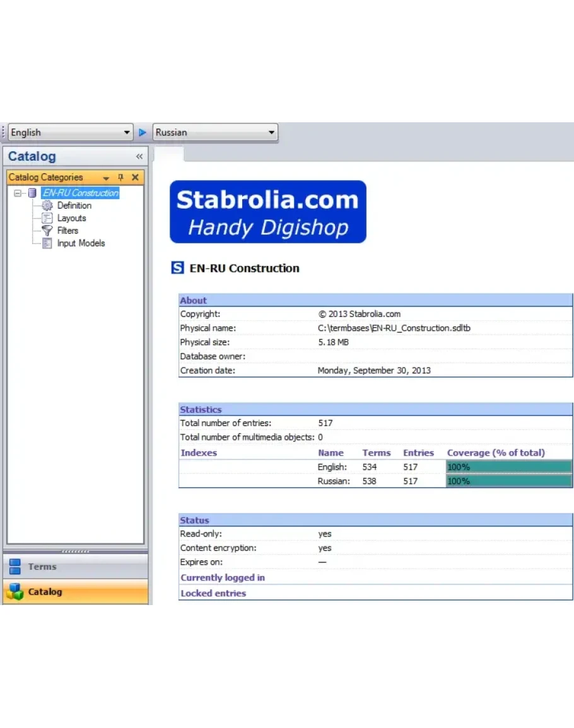Open the Currently logged in link

[x=223, y=577]
